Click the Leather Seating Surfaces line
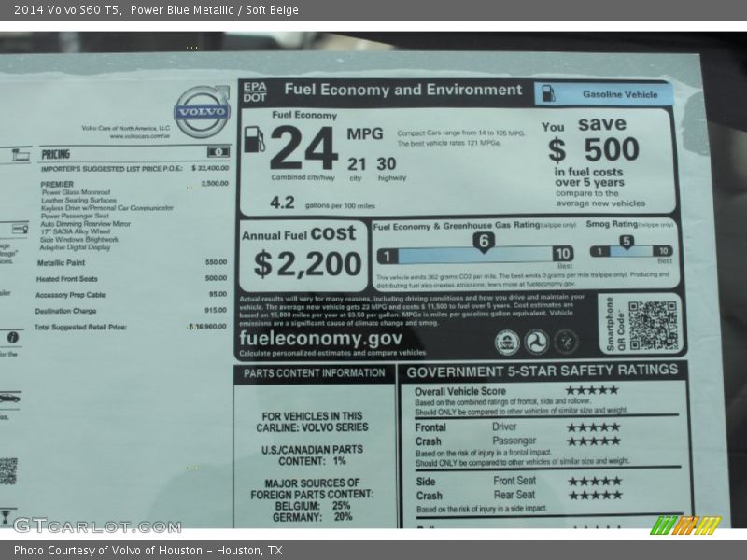 (x=78, y=200)
